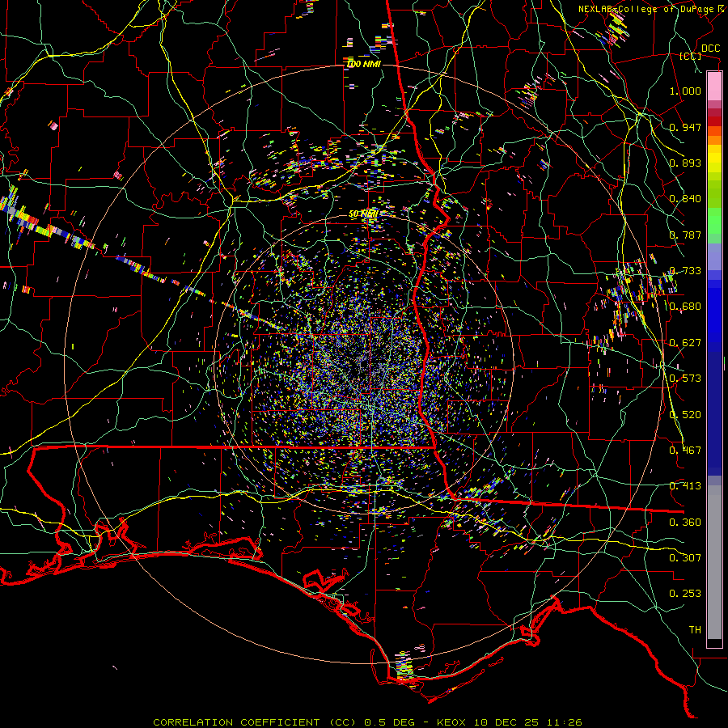Viewport: 728px width, 728px height.
Task: Select the 0.840 scale value
Action: point(685,199)
